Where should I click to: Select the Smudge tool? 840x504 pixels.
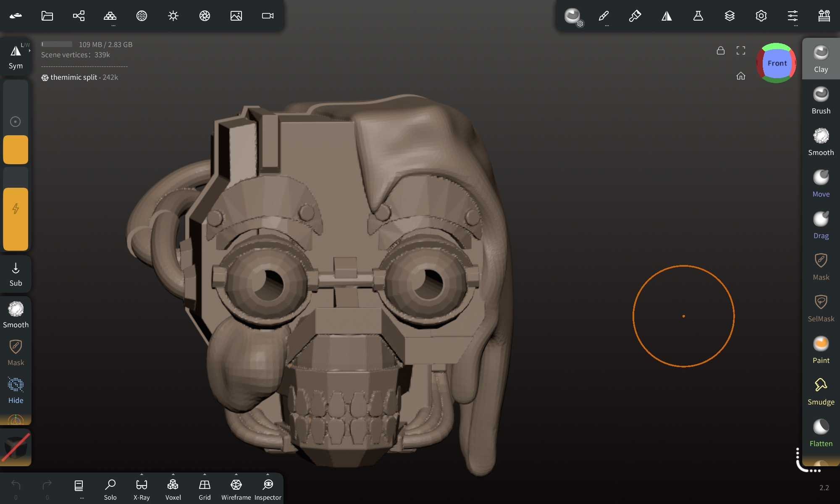pyautogui.click(x=821, y=391)
